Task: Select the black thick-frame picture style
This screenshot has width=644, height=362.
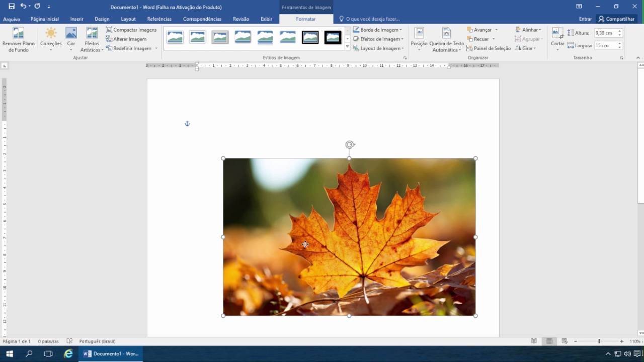Action: click(x=333, y=37)
